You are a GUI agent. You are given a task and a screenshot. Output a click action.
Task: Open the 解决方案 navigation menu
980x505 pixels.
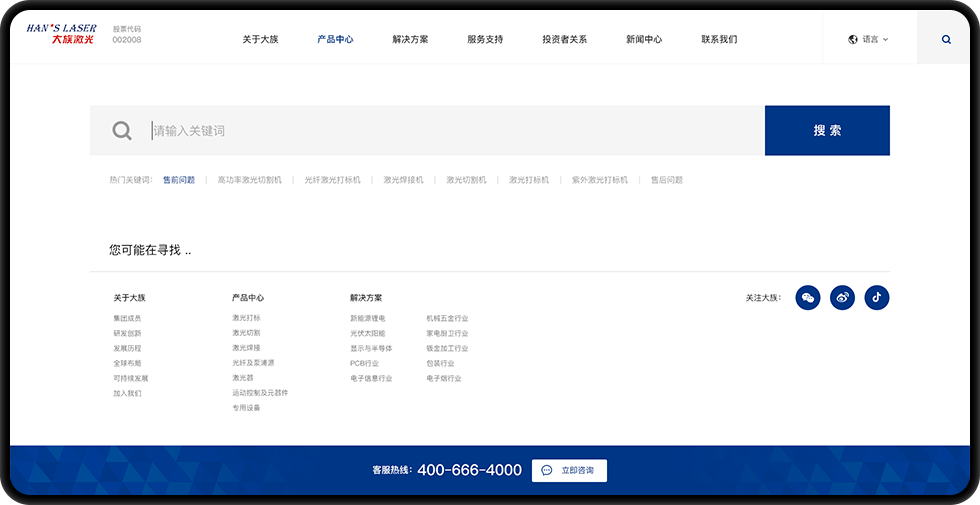(410, 40)
